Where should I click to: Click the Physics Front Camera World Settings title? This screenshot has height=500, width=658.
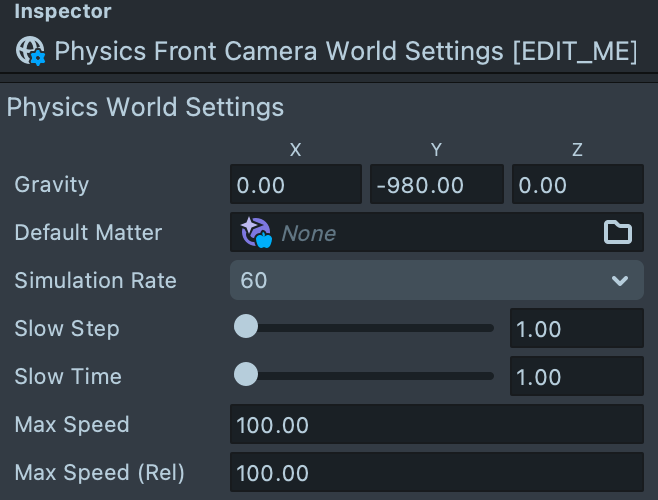point(345,51)
